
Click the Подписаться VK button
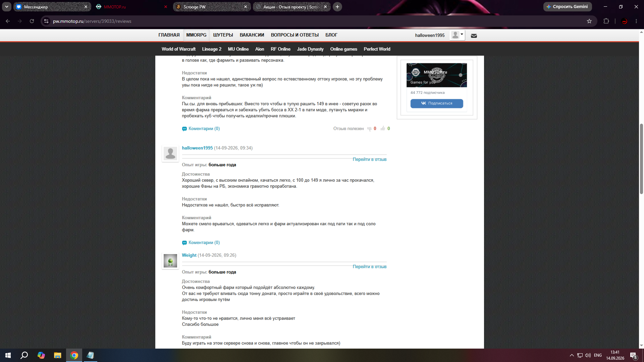pyautogui.click(x=437, y=103)
